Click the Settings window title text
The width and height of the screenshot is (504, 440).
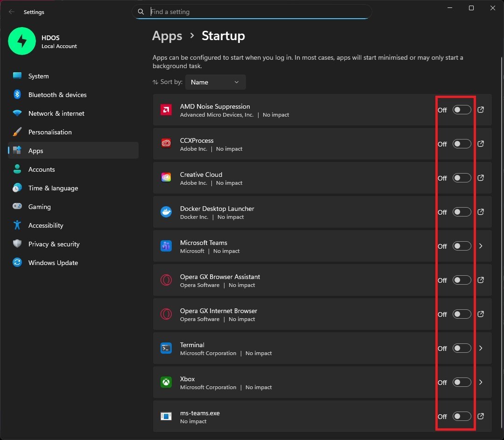pyautogui.click(x=34, y=12)
